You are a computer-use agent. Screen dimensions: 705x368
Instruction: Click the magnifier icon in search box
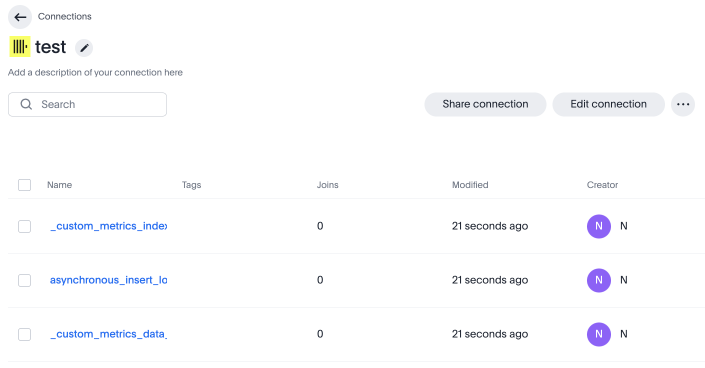tap(26, 104)
